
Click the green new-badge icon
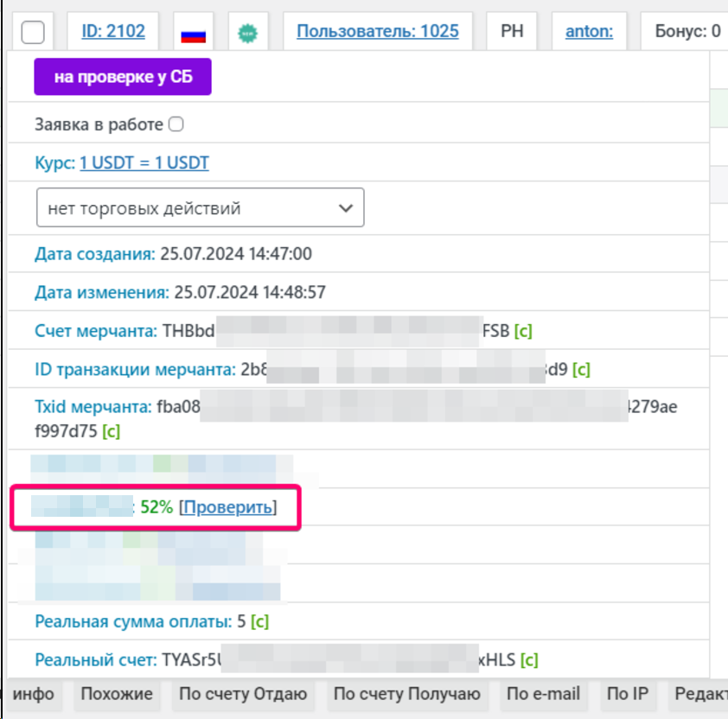(x=247, y=33)
